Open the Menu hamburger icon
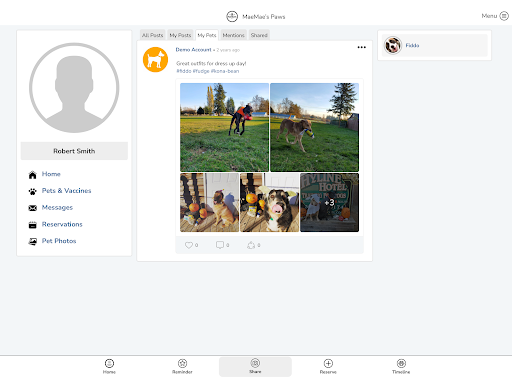 (504, 16)
